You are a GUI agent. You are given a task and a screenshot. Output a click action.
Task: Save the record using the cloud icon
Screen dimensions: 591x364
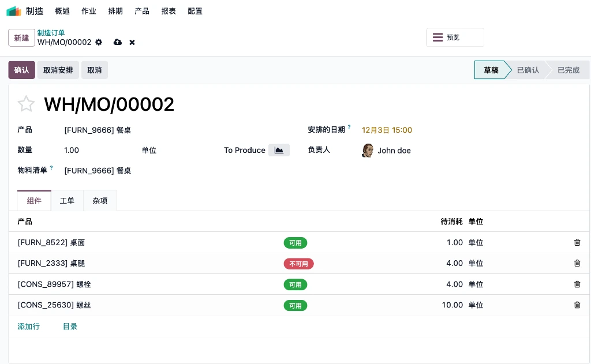pos(118,42)
